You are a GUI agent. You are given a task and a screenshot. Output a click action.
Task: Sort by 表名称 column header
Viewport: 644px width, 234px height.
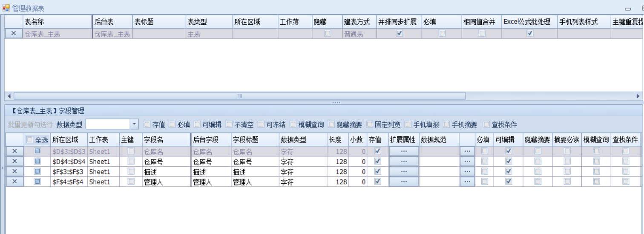click(x=57, y=22)
